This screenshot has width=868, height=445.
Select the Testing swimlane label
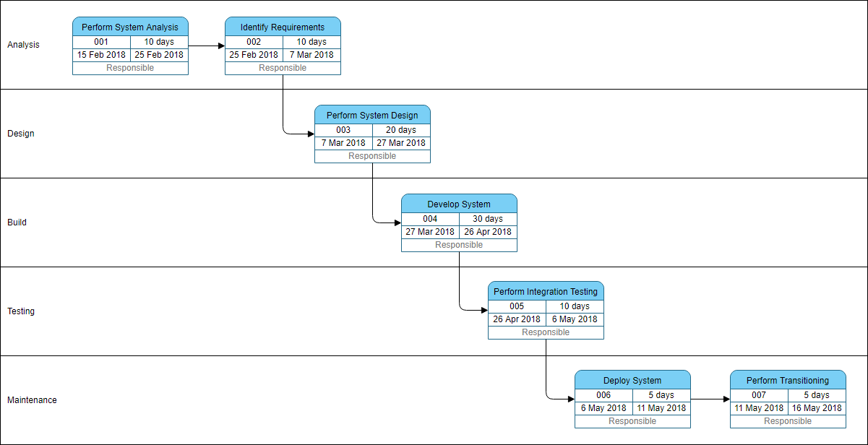click(20, 311)
